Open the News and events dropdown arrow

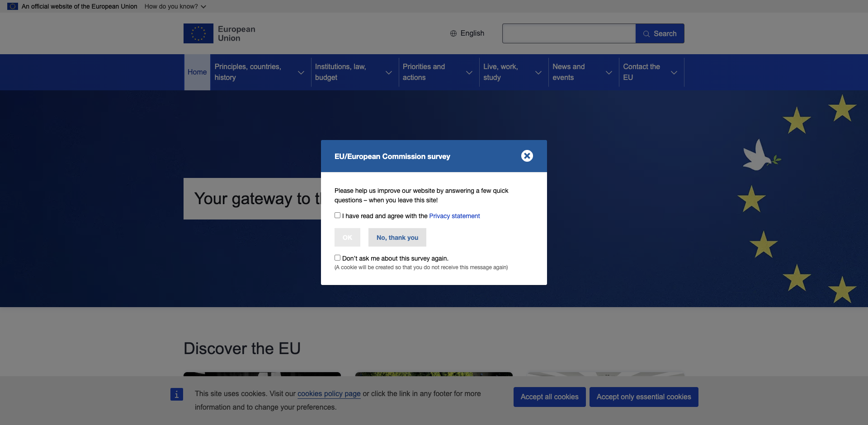[x=609, y=72]
